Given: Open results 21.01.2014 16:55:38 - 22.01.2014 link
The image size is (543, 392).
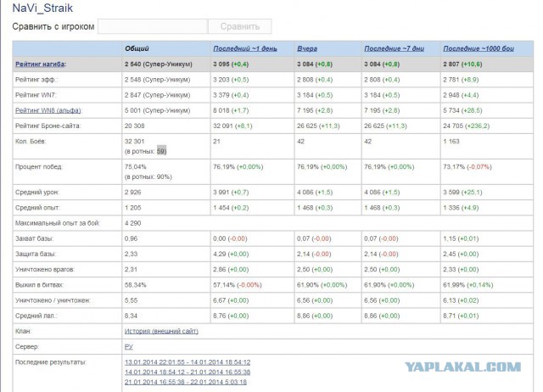Looking at the screenshot, I should pos(186,382).
